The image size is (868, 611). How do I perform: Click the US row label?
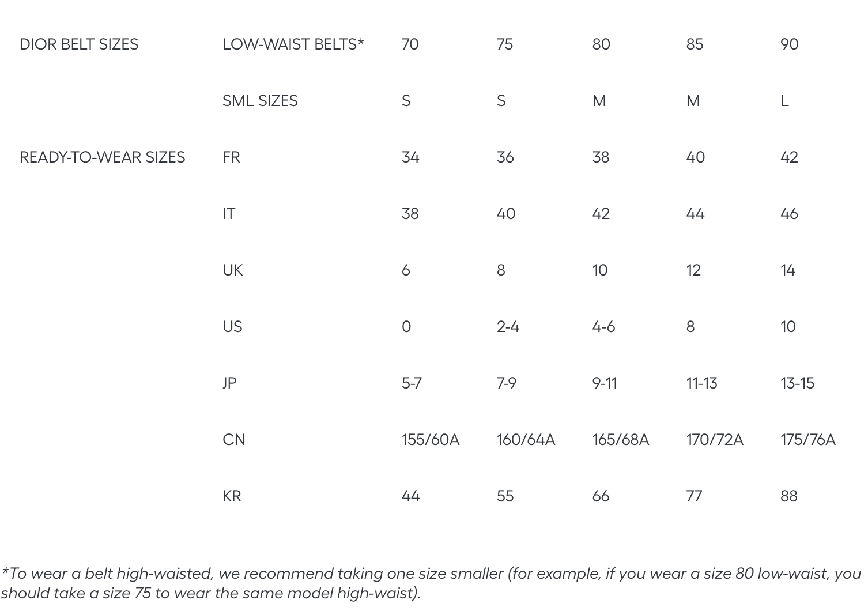[x=232, y=327]
